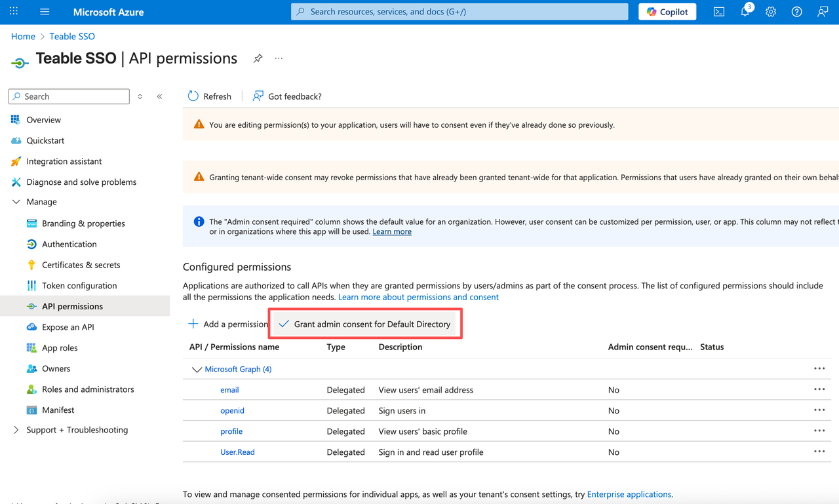This screenshot has height=504, width=839.
Task: Open Certificates & secrets
Action: tap(81, 265)
